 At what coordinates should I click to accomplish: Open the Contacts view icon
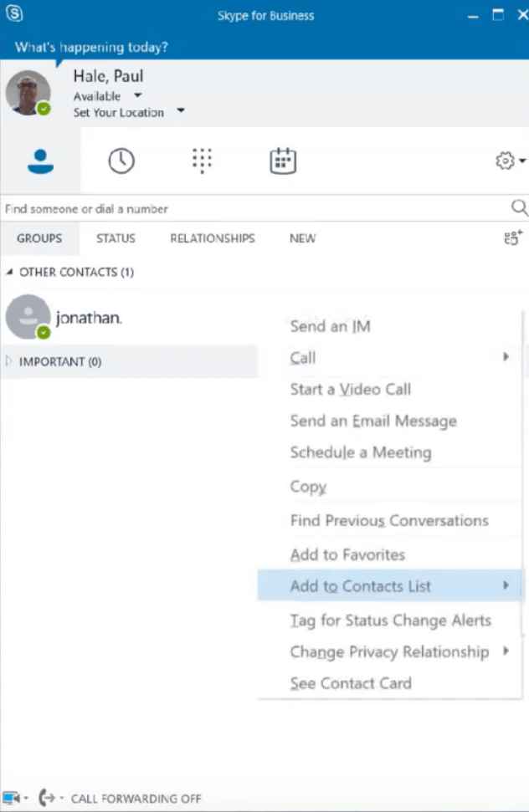pyautogui.click(x=40, y=161)
